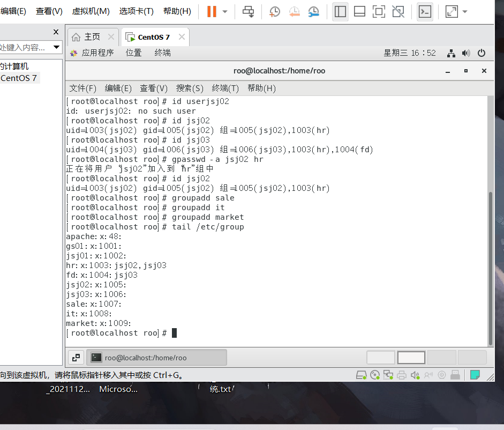Viewport: 504px width, 430px height.
Task: Take a snapshot of the virtual machine
Action: [x=274, y=12]
